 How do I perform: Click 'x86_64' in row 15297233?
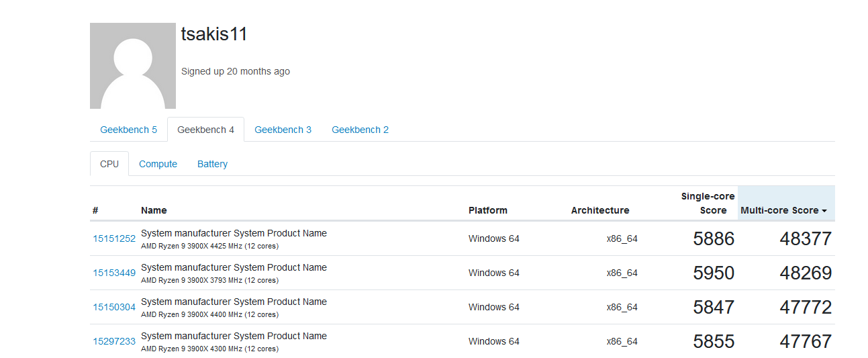622,341
